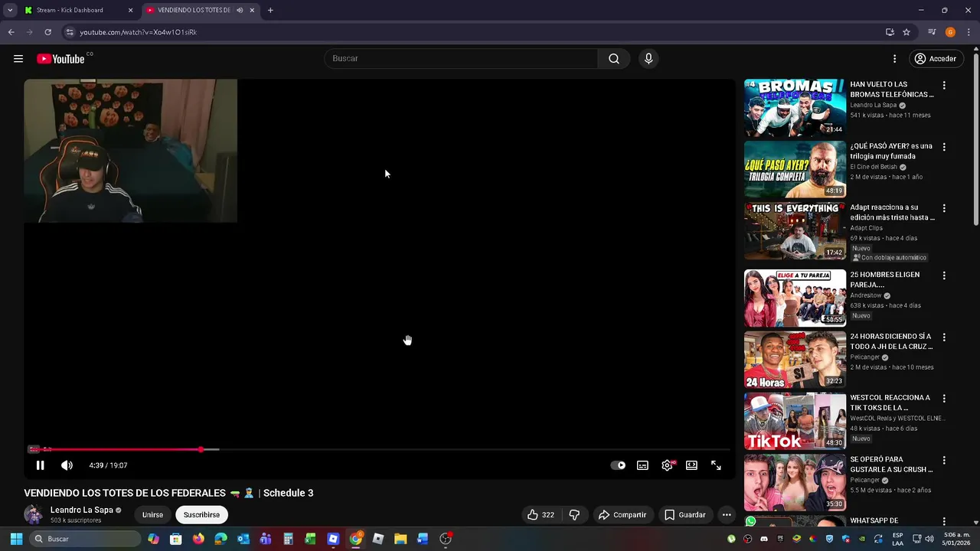Screen dimensions: 980x551
Task: Open the ¿QUÉ PASÓ AYER? trilogía thumbnail
Action: (795, 169)
